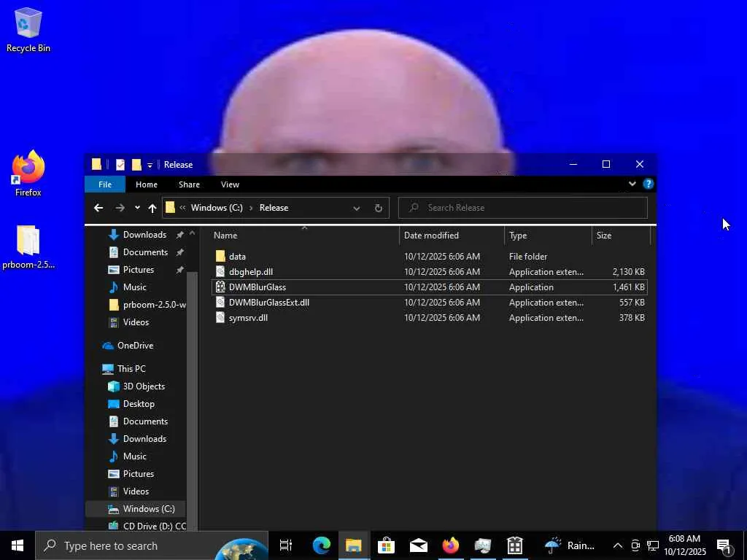Expand the address bar history dropdown
Image resolution: width=747 pixels, height=560 pixels.
coord(356,208)
